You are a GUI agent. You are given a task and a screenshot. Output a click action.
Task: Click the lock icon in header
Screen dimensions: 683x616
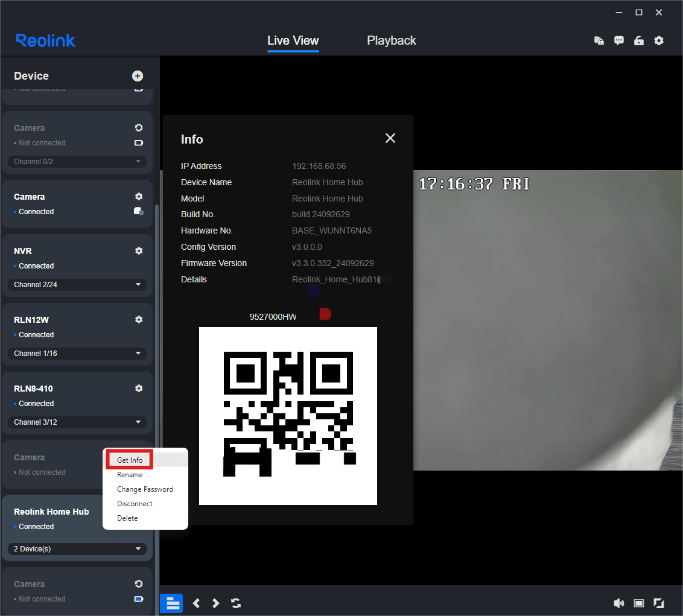pyautogui.click(x=638, y=40)
